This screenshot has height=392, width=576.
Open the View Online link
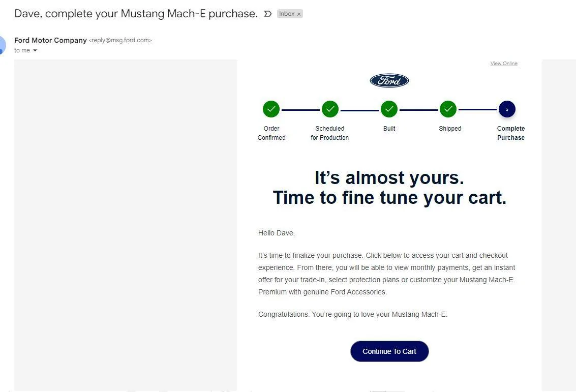(x=504, y=64)
